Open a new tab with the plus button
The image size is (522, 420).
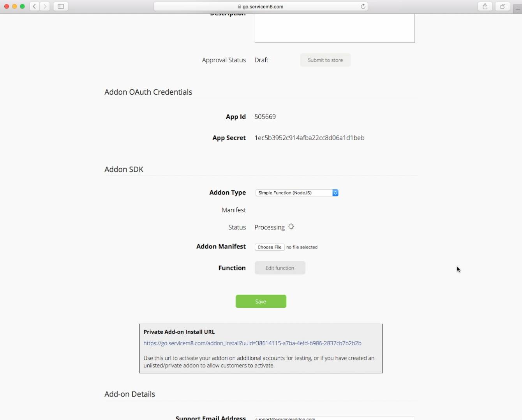(518, 9)
